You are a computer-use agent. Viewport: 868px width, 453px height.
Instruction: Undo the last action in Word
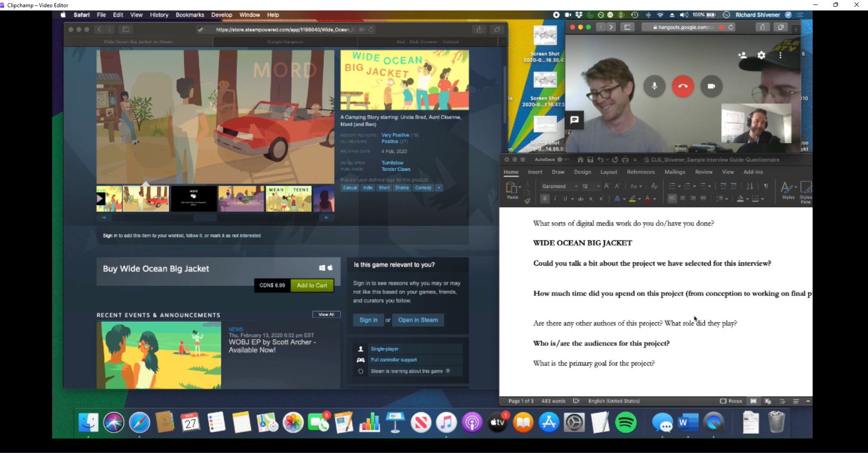(x=601, y=160)
